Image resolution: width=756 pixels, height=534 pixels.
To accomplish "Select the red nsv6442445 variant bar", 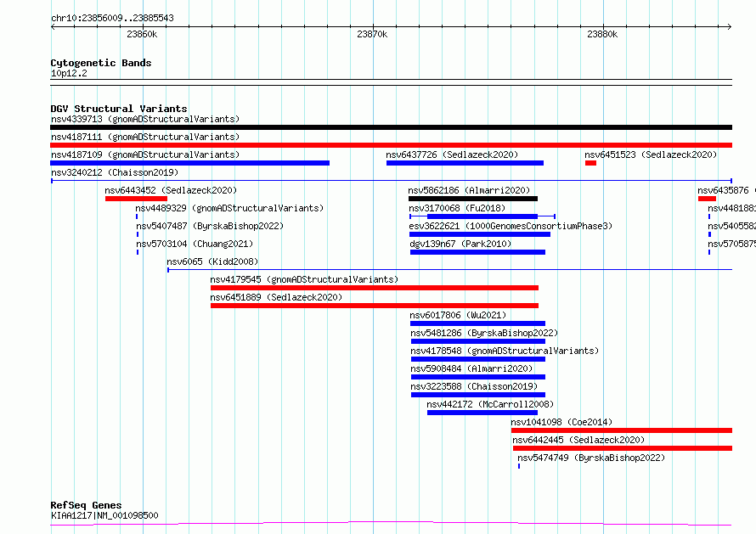I will (623, 448).
